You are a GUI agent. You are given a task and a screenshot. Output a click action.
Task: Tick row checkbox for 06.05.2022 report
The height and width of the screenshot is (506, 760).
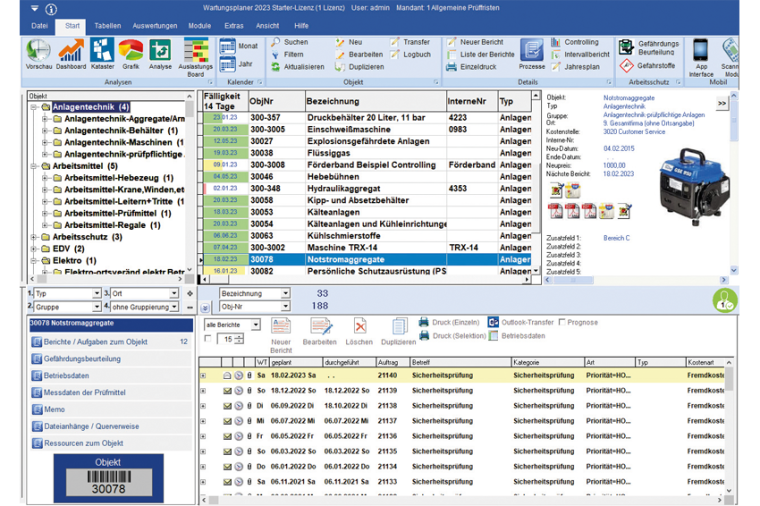coord(203,436)
